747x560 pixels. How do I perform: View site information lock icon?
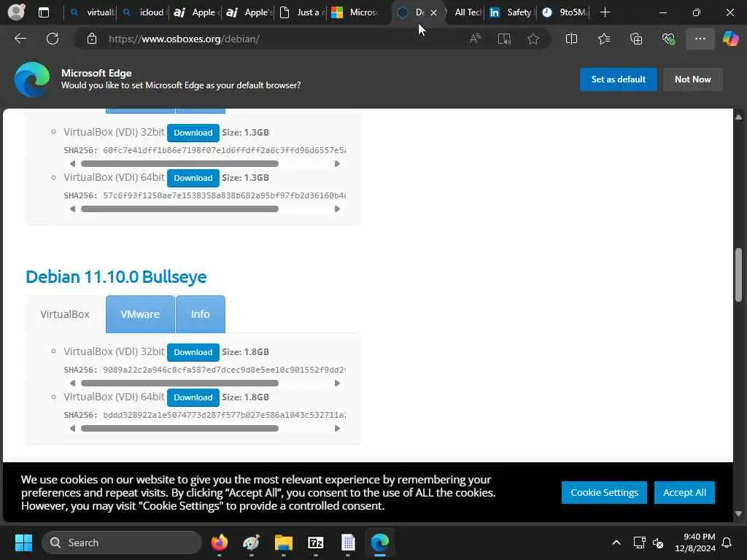tap(92, 39)
